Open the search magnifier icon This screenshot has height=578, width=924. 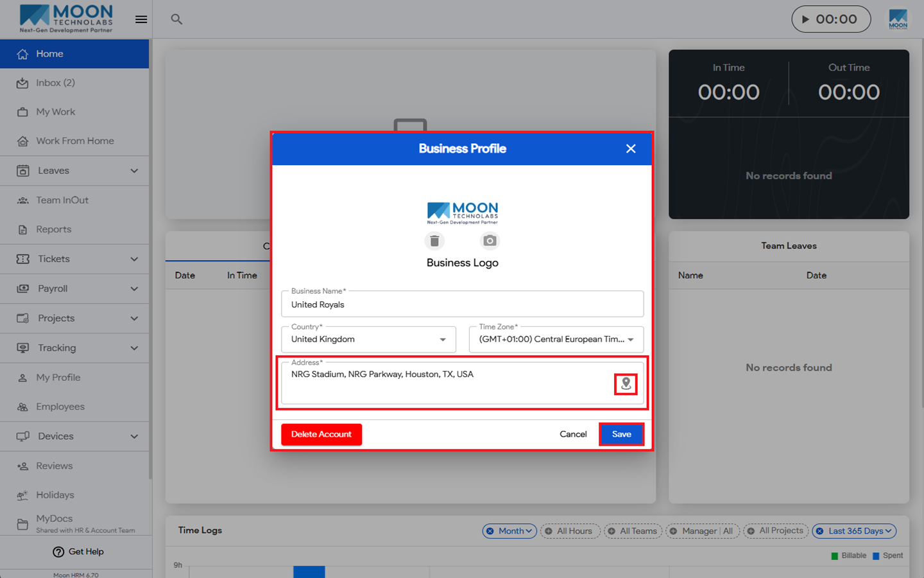click(x=176, y=19)
